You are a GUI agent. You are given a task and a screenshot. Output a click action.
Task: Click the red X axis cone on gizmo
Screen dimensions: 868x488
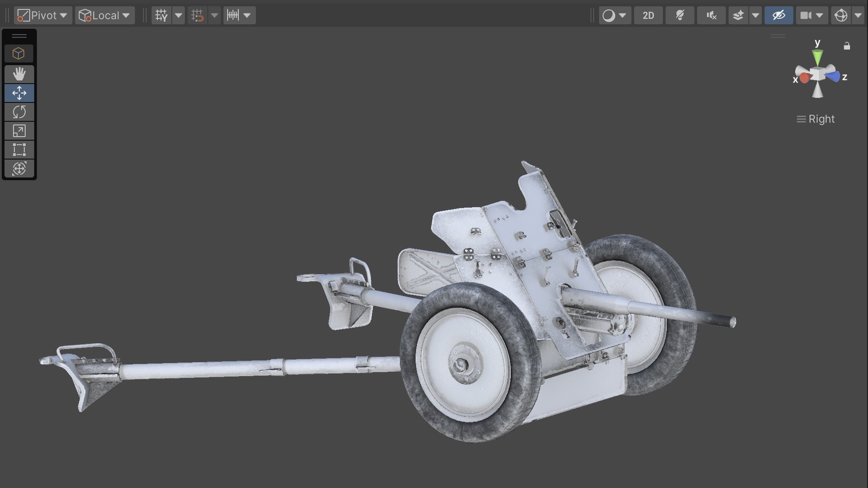tap(804, 78)
